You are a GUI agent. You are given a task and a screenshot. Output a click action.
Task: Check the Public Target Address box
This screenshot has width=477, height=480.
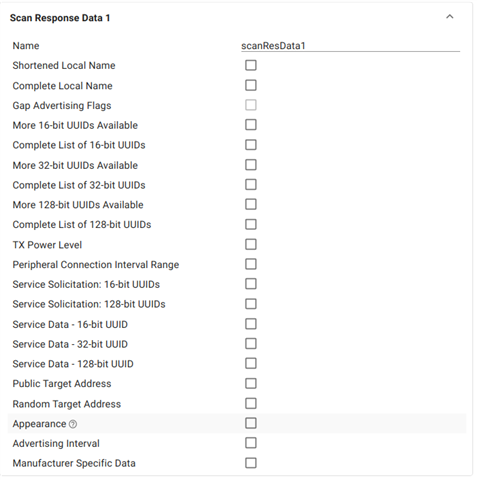[251, 383]
